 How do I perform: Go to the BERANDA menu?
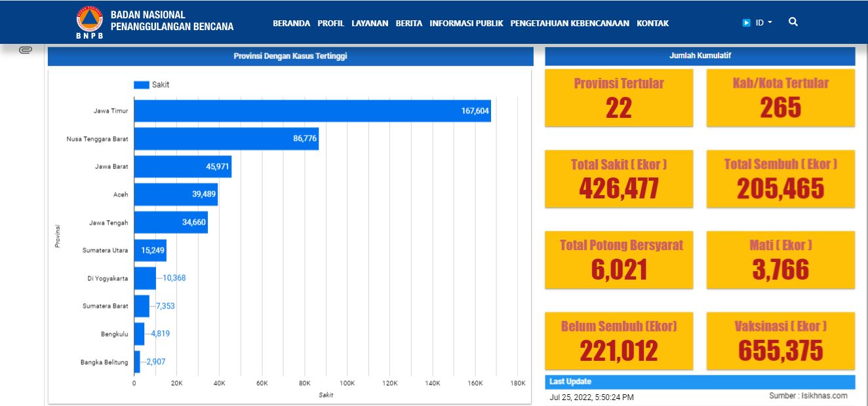point(291,23)
